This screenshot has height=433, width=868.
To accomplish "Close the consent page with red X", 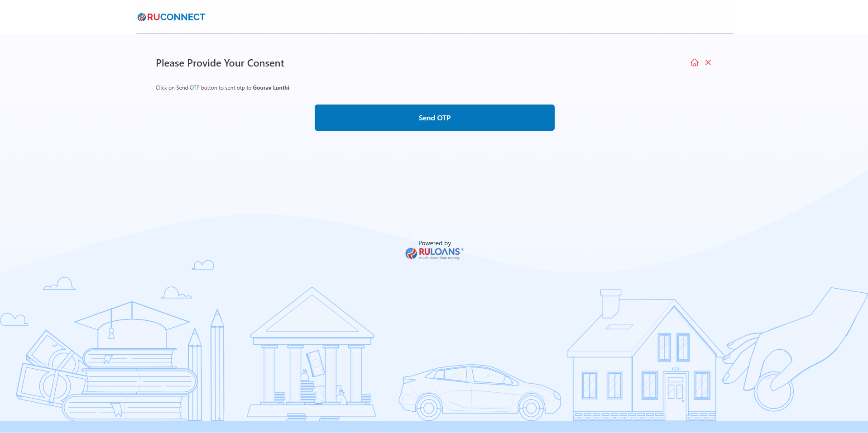I will [x=708, y=63].
